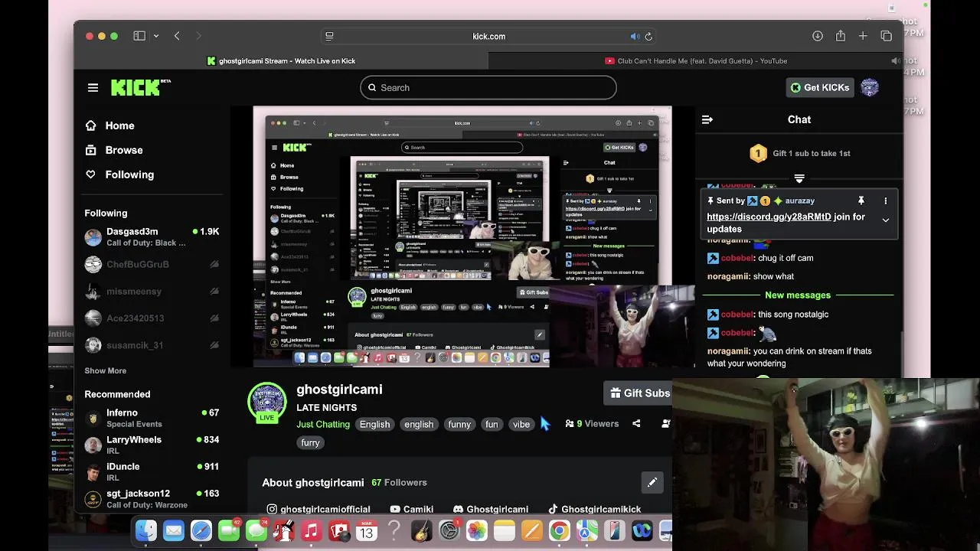
Task: Click the kick.com address bar
Action: click(x=488, y=36)
